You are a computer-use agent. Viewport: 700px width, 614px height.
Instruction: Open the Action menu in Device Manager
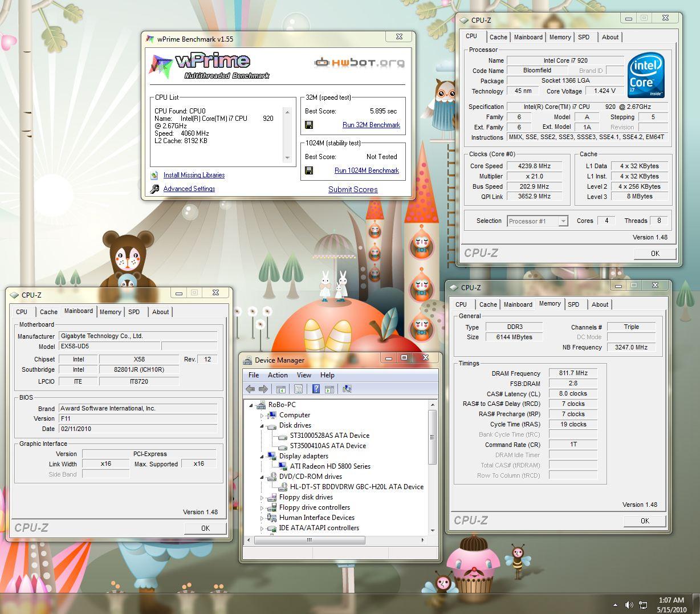tap(278, 375)
